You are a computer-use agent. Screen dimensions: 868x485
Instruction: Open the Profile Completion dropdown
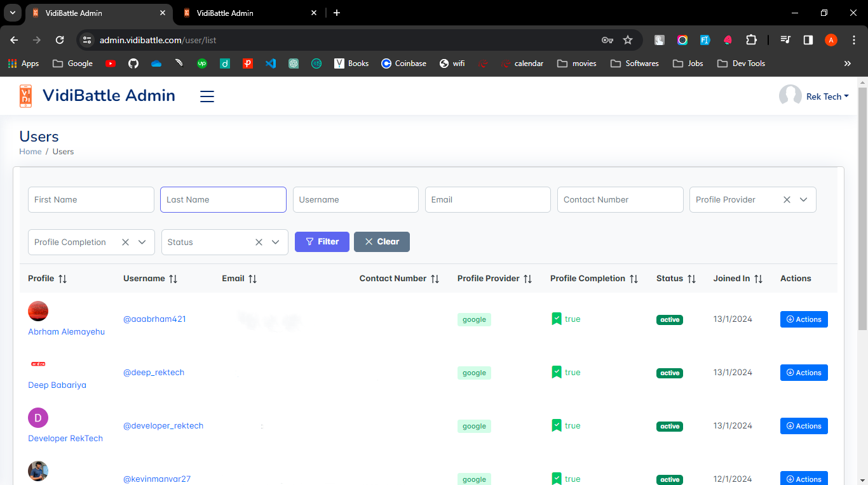(x=142, y=242)
